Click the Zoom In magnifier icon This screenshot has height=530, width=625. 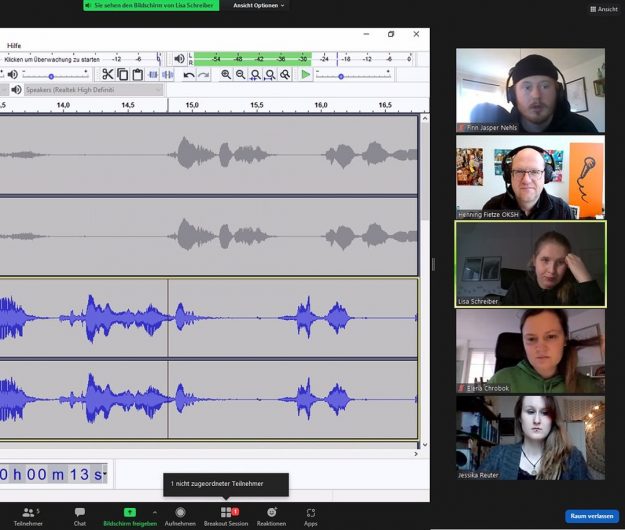[226, 75]
